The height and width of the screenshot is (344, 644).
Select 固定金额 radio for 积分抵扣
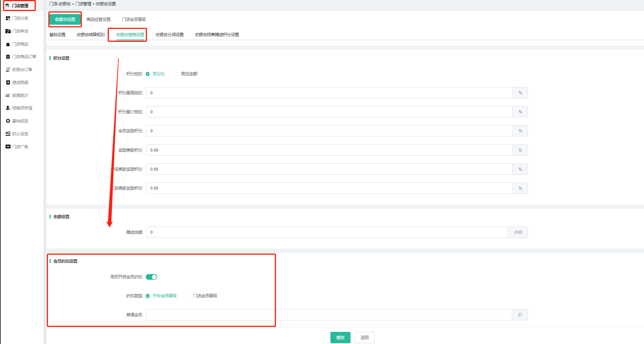tap(176, 74)
